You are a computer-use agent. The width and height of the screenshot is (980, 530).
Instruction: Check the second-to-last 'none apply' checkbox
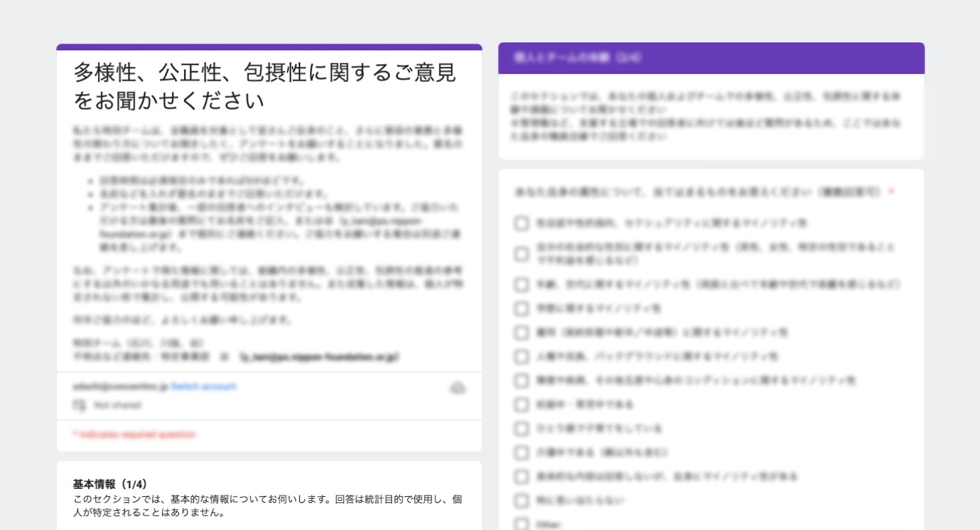point(521,501)
